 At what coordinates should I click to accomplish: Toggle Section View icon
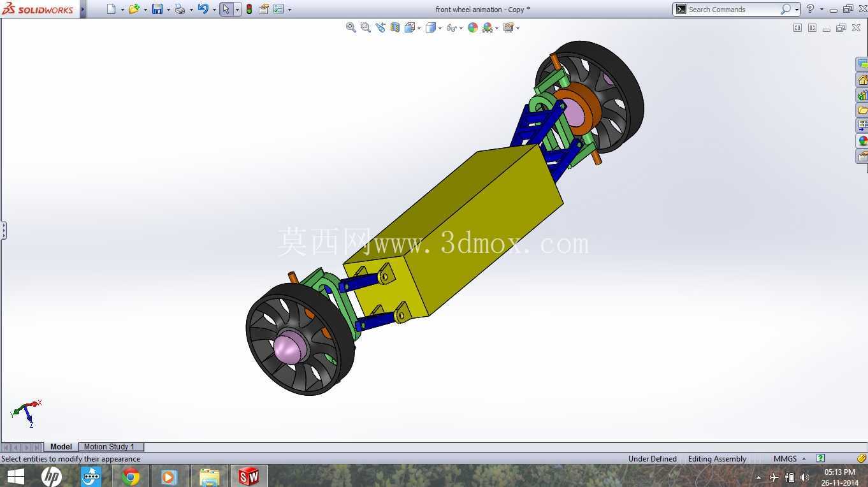[395, 27]
